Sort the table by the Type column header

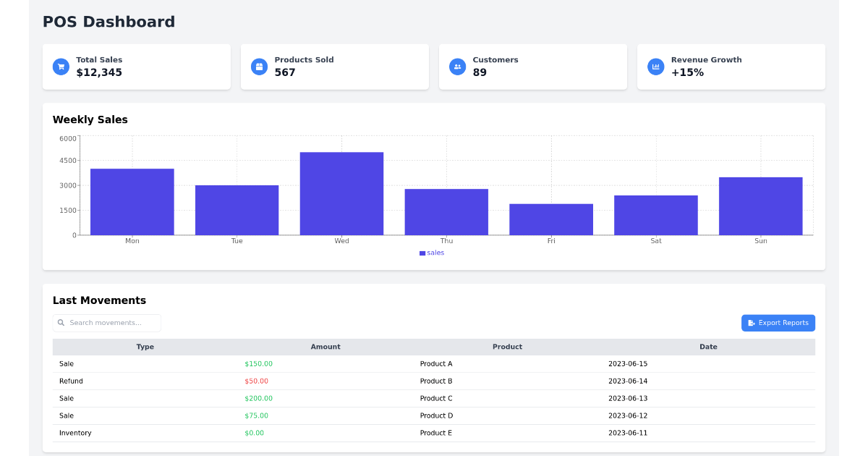pyautogui.click(x=145, y=347)
